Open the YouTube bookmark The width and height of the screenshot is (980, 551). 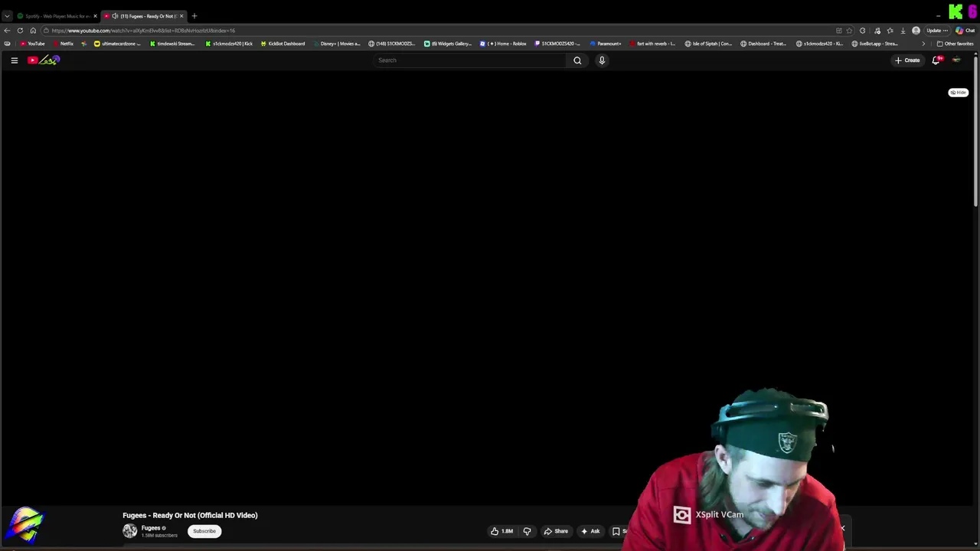[32, 44]
